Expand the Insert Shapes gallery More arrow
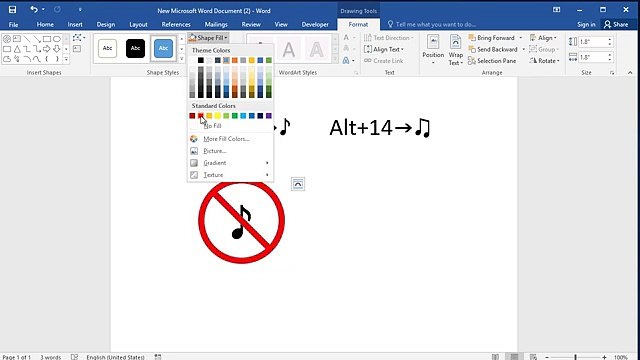 tap(66, 59)
